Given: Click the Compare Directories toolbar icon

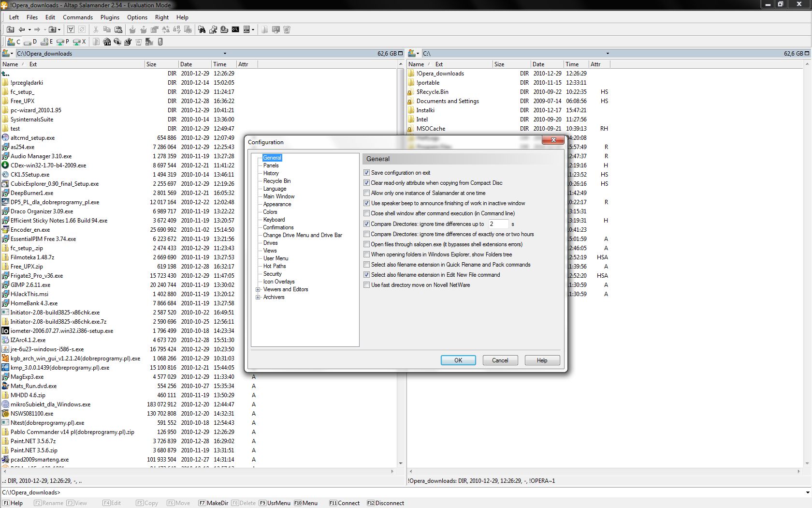Looking at the screenshot, I should tap(213, 30).
